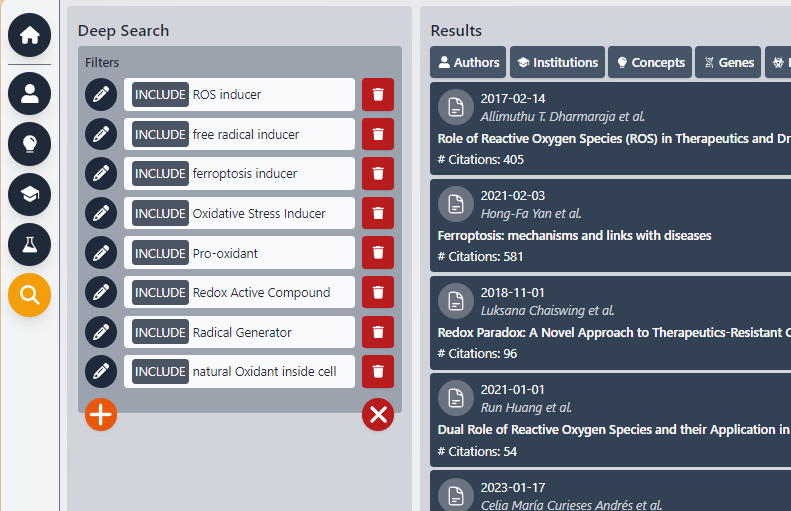Screen dimensions: 791x511
Task: Delete the ferroptosis inducer filter
Action: pos(378,174)
